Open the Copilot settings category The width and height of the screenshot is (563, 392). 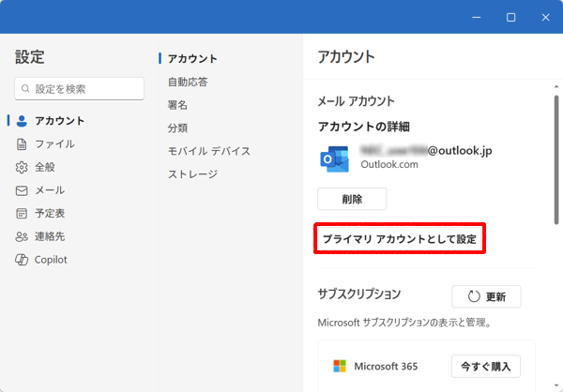click(41, 260)
